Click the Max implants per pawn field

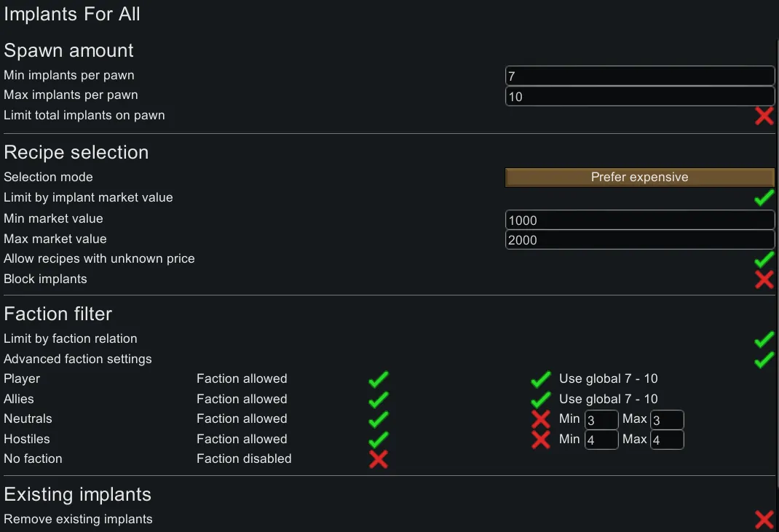point(639,96)
